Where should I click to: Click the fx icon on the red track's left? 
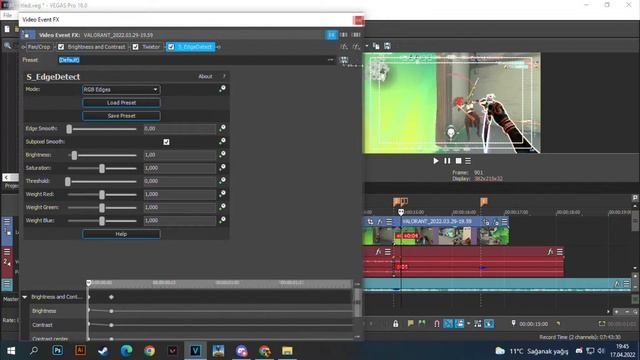coord(378,251)
